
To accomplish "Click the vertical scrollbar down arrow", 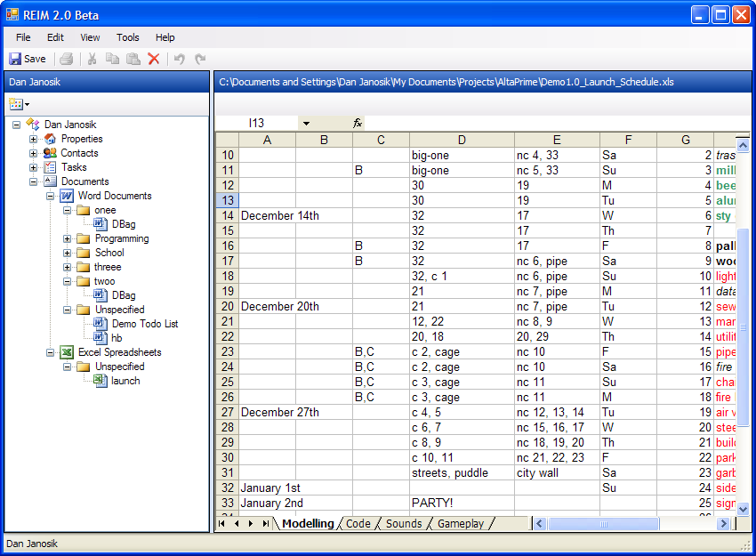I will 743,509.
